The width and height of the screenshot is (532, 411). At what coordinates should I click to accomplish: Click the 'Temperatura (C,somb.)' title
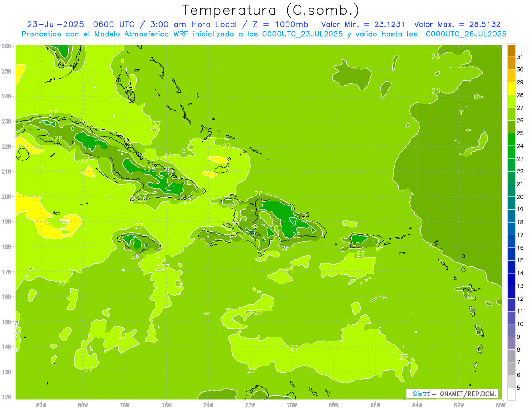(270, 10)
